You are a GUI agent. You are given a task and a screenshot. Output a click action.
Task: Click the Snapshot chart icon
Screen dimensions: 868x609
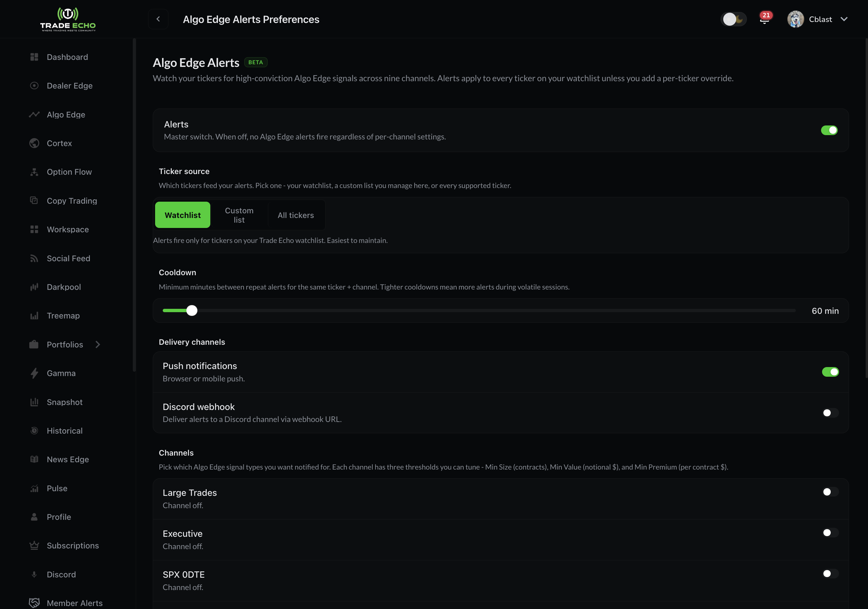coord(34,402)
